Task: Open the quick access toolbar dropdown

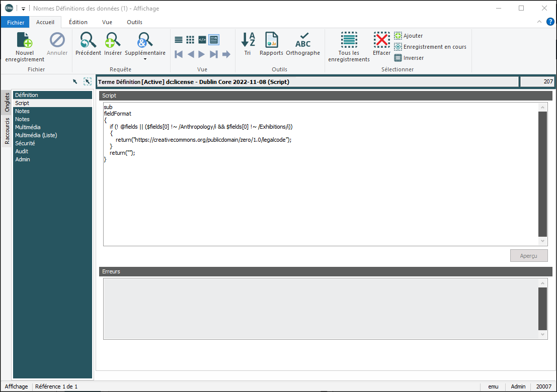Action: tap(23, 9)
